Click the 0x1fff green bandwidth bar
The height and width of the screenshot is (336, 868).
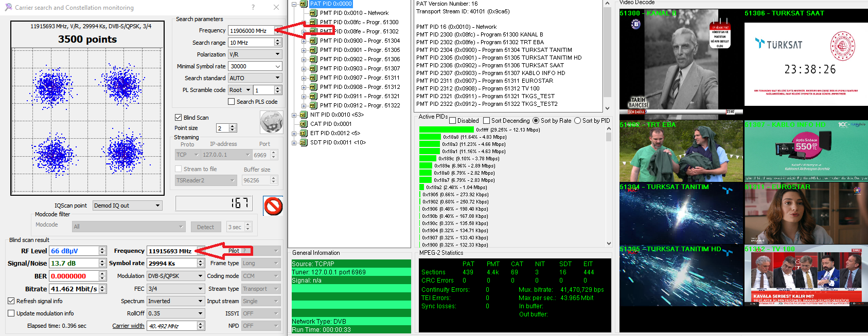coord(447,130)
